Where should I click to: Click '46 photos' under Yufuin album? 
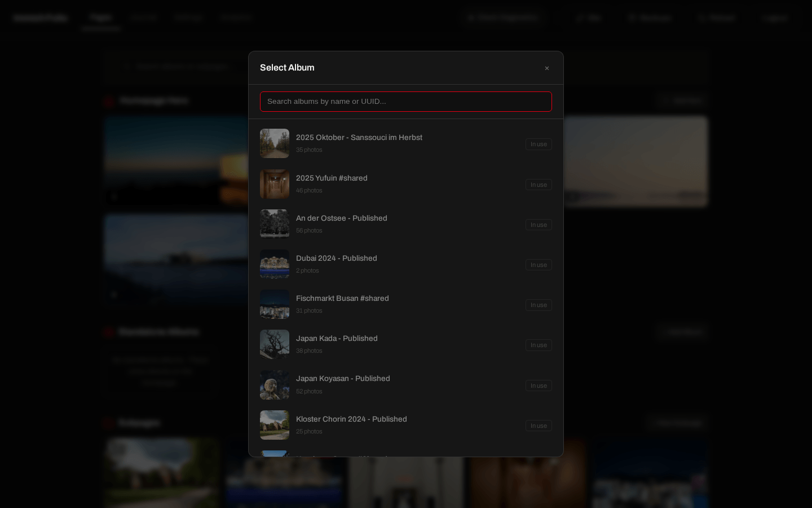click(x=309, y=191)
